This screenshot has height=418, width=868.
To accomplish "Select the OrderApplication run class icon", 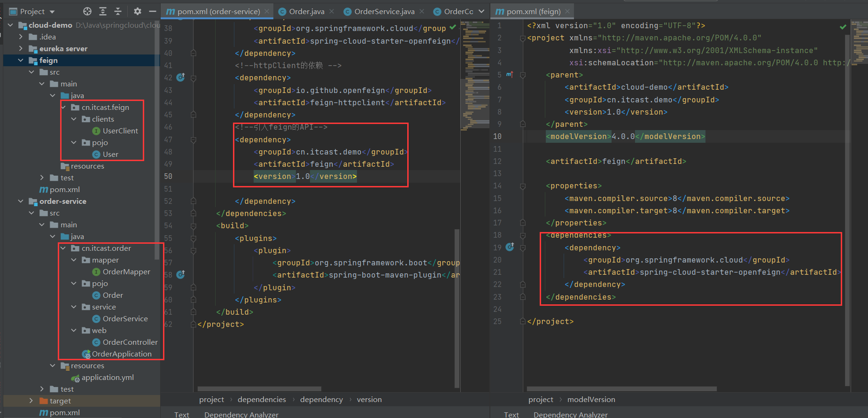I will (x=86, y=354).
